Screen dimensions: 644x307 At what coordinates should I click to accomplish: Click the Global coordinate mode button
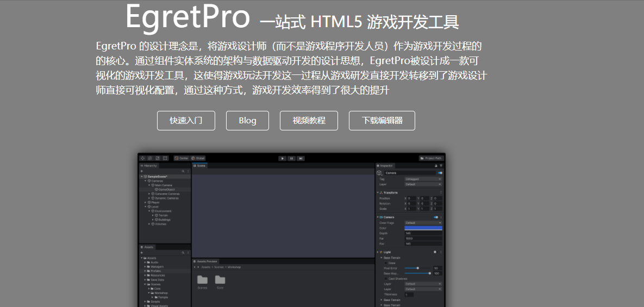tap(198, 159)
